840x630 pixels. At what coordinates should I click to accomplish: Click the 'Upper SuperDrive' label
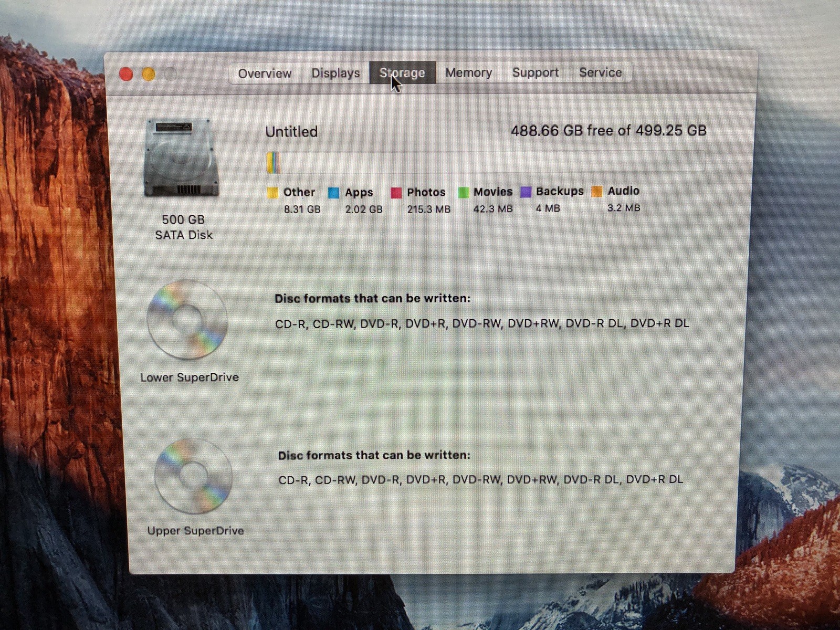195,530
